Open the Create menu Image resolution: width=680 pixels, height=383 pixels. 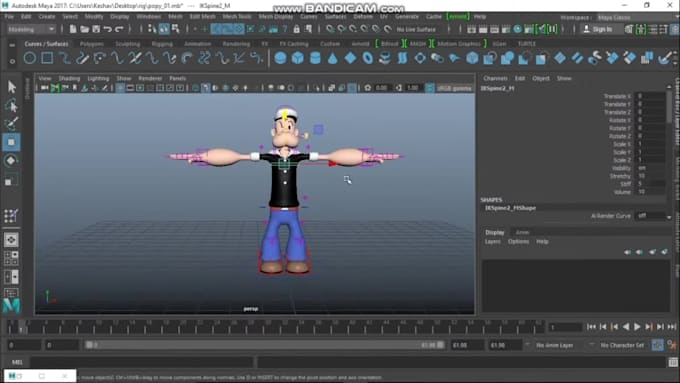click(x=47, y=16)
